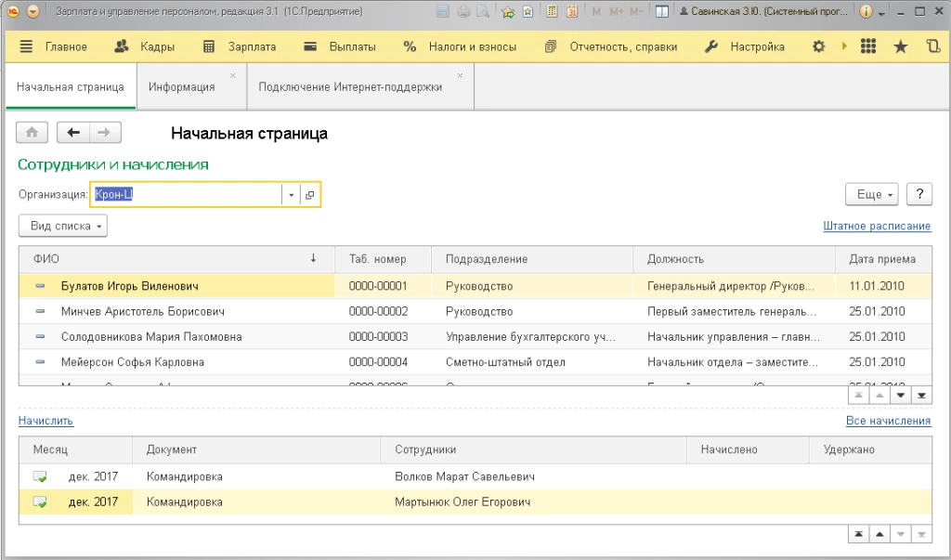951x560 pixels.
Task: Open the calendar icon in title bar
Action: pyautogui.click(x=572, y=12)
